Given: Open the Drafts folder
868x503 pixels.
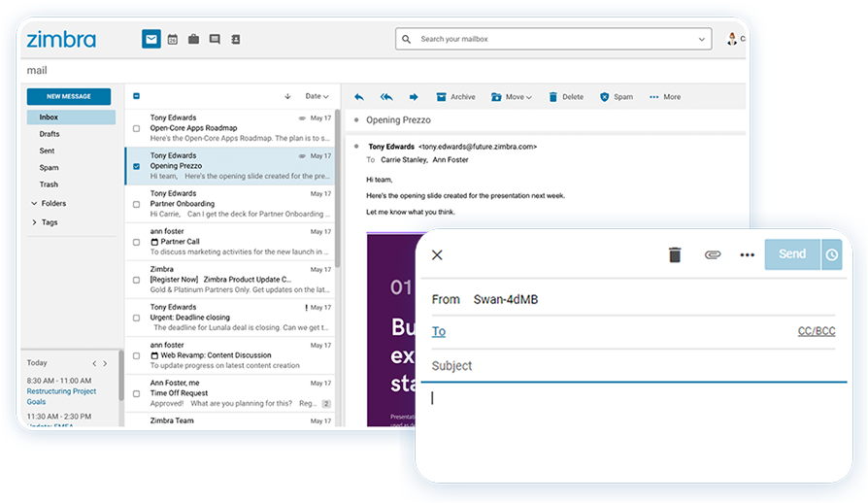Looking at the screenshot, I should tap(50, 134).
